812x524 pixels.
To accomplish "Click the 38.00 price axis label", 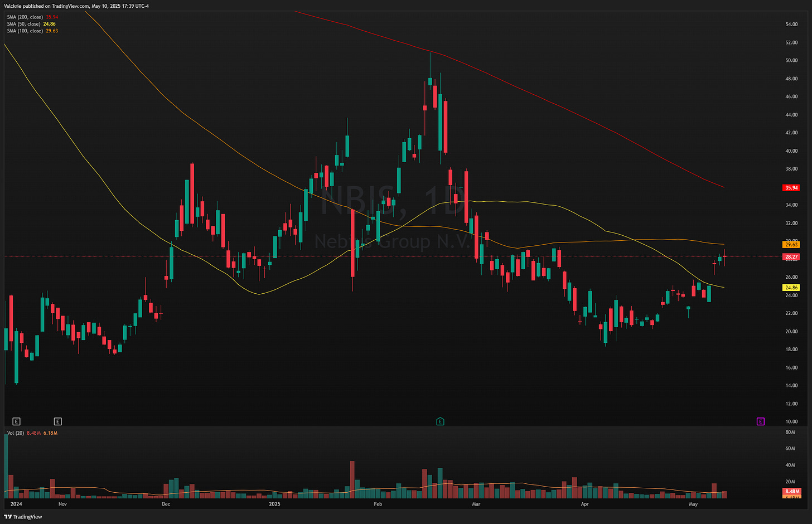I will point(791,169).
